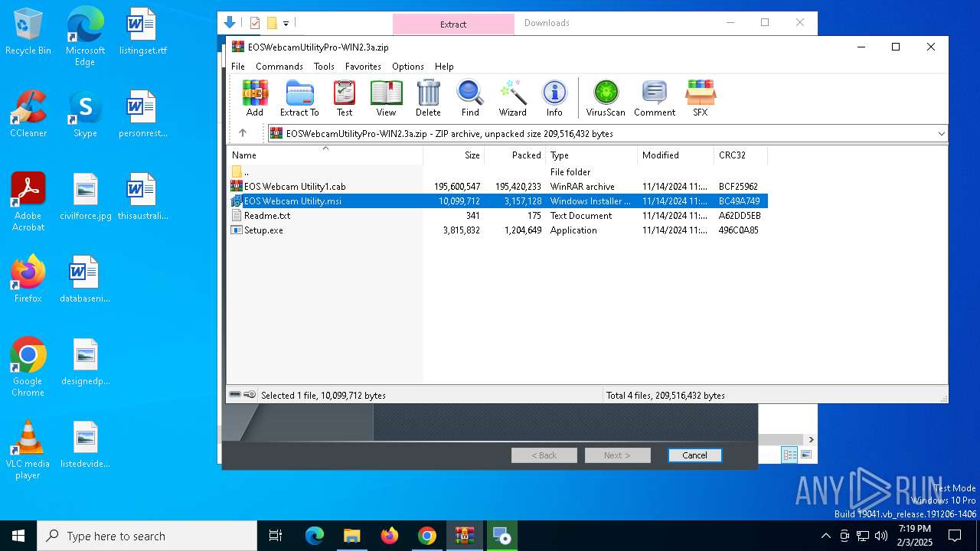Open the Windows Start menu
Screen dimensions: 980x551
tap(18, 536)
